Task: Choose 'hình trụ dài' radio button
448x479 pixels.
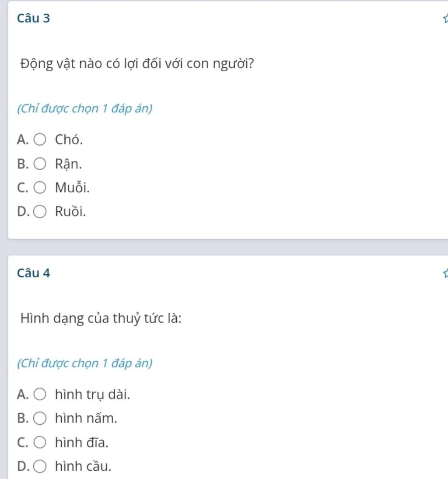Action: point(40,395)
